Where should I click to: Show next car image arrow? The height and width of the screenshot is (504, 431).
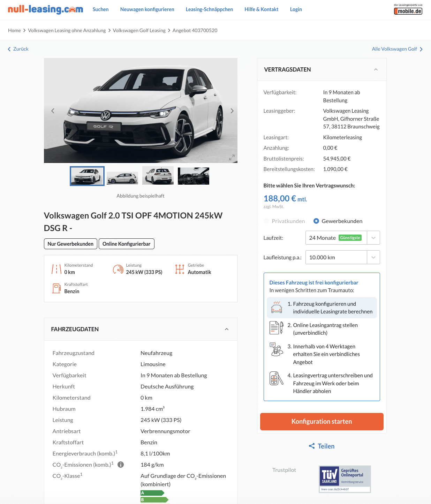[x=232, y=111]
